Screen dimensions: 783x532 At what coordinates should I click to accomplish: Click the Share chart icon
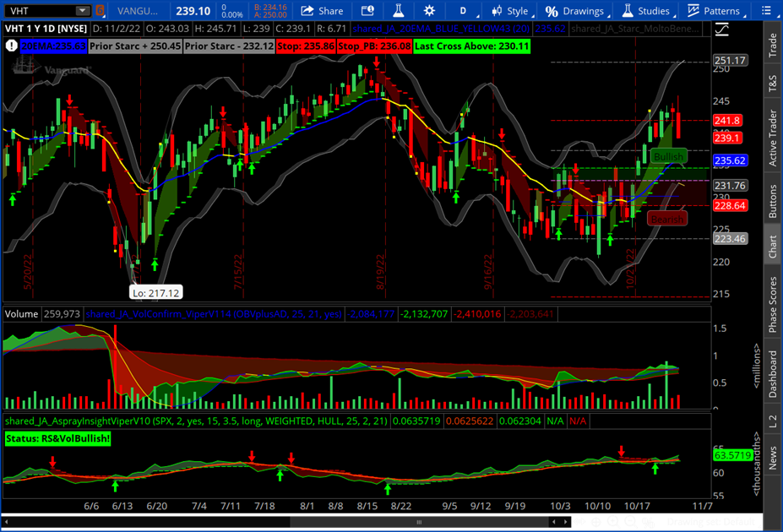coord(322,11)
